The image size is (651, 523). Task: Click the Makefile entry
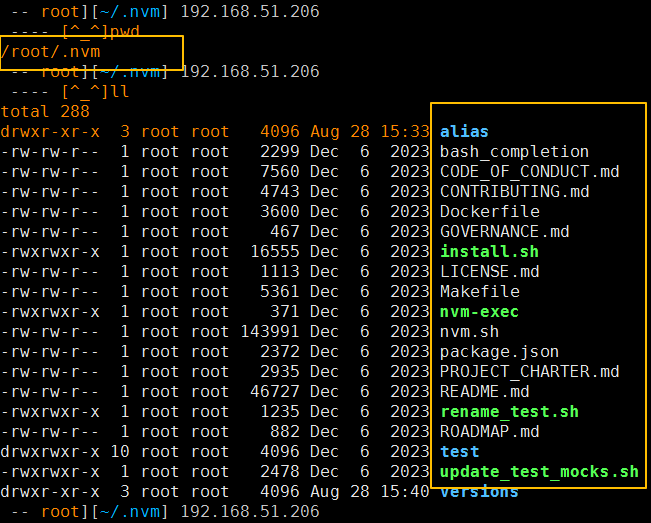point(479,291)
